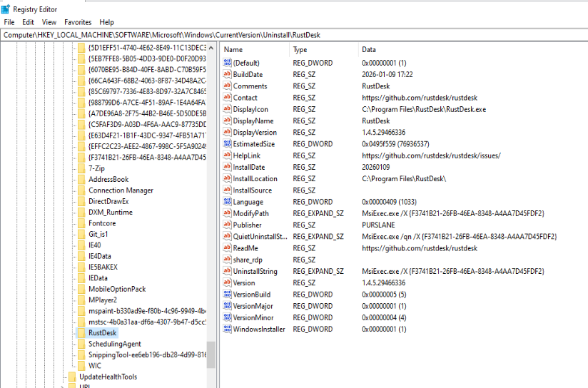Select the {5D1EFF51-4740-4E62 key
588x388 pixels.
147,48
